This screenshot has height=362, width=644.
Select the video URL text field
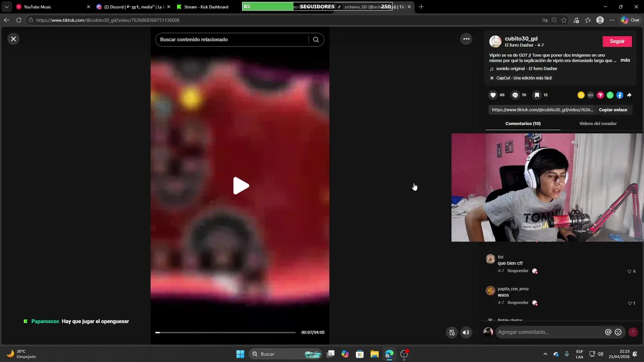(542, 110)
